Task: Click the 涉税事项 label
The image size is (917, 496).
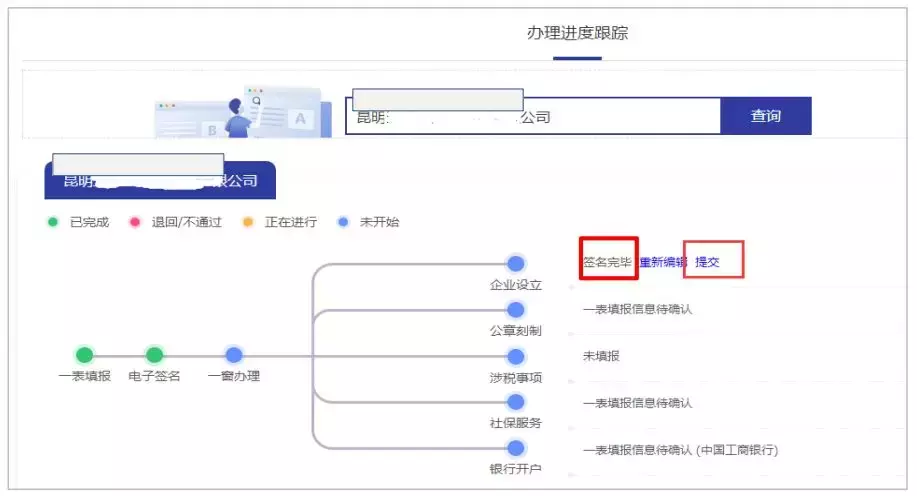Action: tap(516, 378)
